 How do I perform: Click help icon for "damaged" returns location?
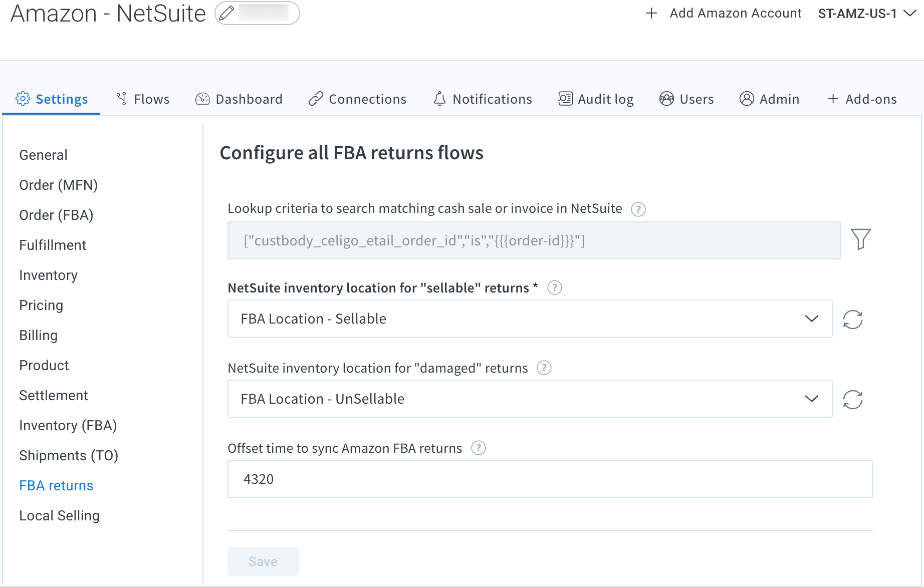(544, 368)
